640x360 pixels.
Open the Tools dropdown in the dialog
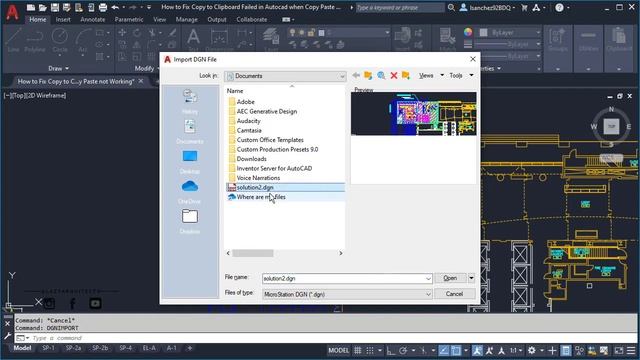(461, 76)
